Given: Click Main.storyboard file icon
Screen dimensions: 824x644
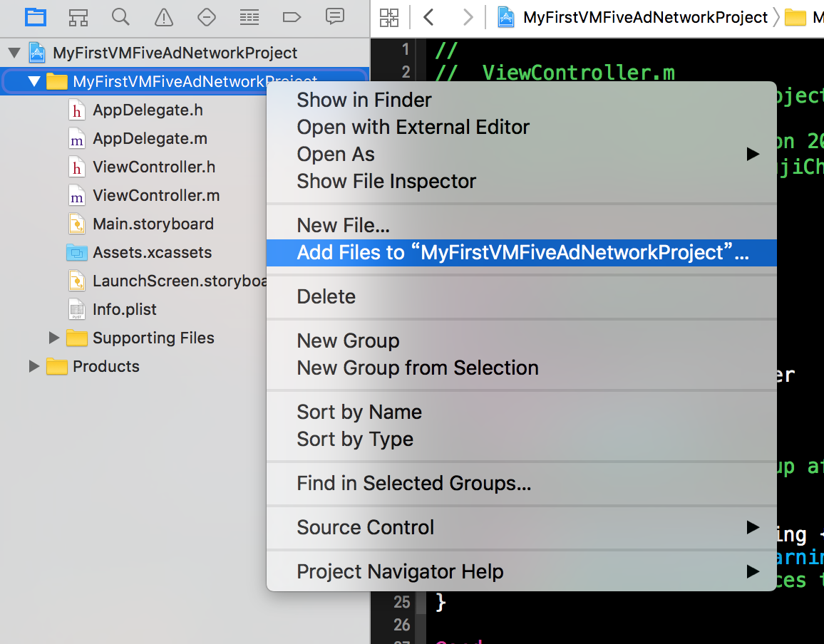Looking at the screenshot, I should point(77,224).
